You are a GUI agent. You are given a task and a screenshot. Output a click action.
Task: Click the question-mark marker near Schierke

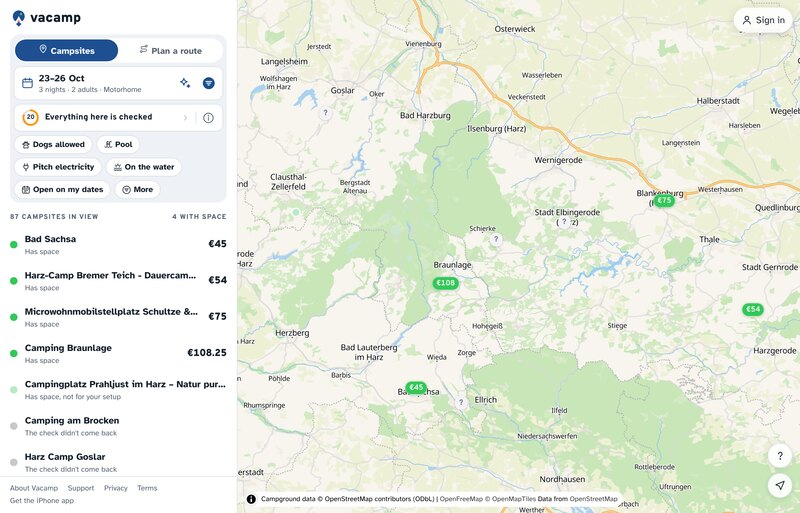[x=495, y=239]
